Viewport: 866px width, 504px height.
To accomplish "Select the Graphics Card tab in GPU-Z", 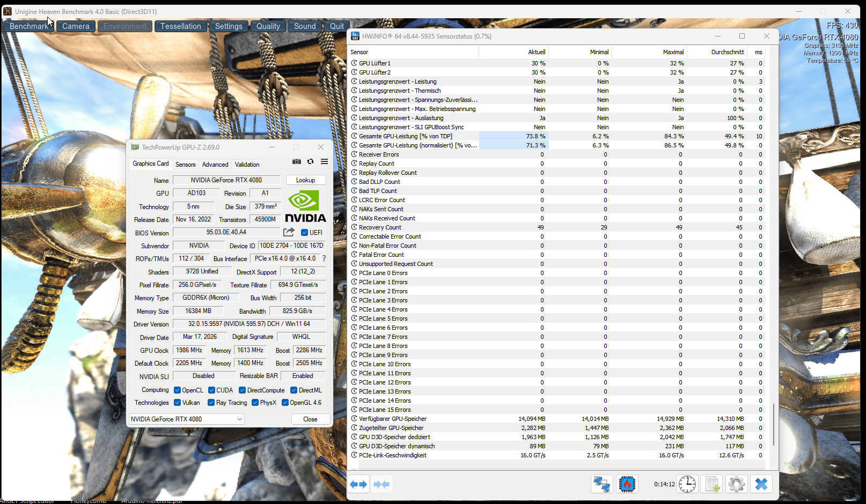I will coord(151,164).
